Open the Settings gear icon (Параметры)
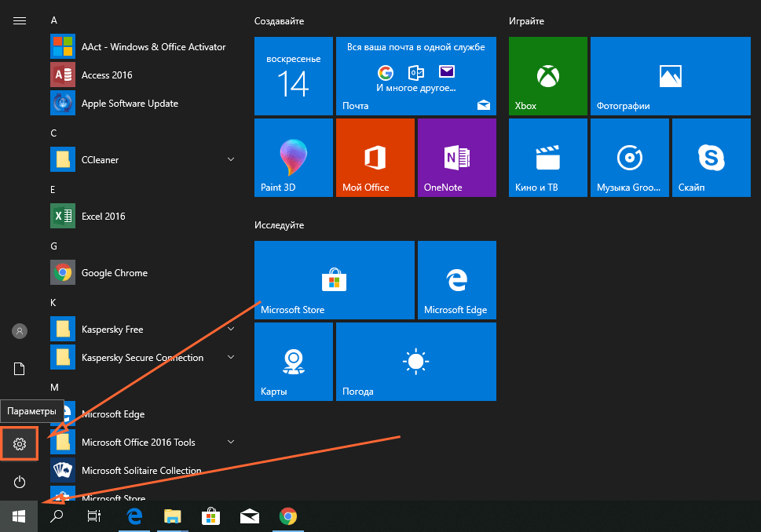 (20, 444)
